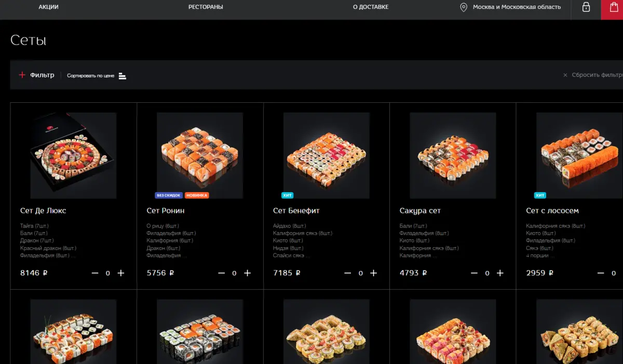The height and width of the screenshot is (364, 623).
Task: Open the О ДОСТАВКЕ menu item
Action: (x=371, y=7)
